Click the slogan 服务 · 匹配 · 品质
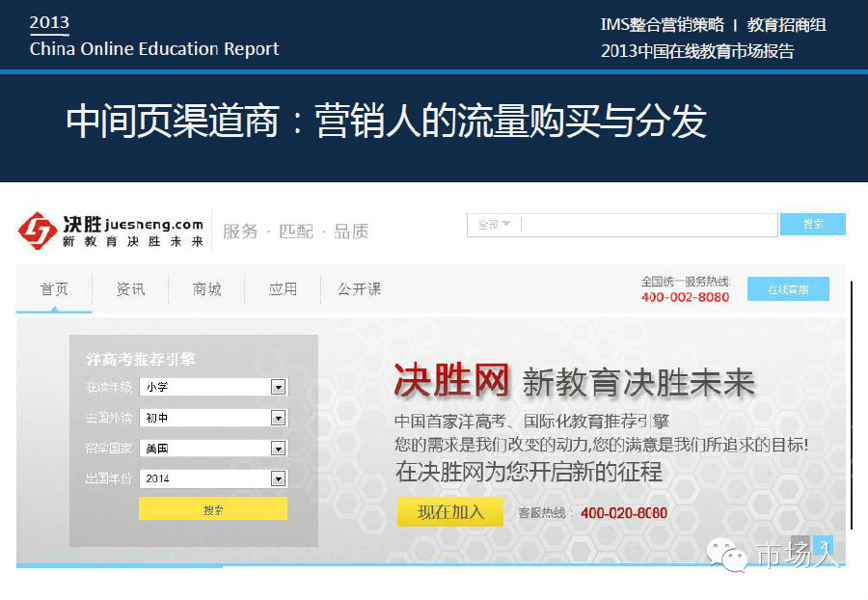Viewport: 868px width, 600px height. pyautogui.click(x=296, y=232)
